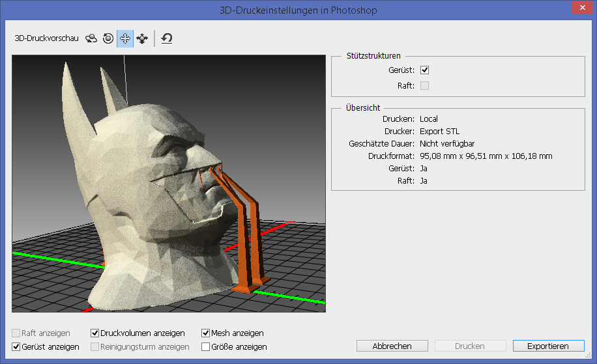Reset the 3D preview camera view
The image size is (597, 364).
coord(167,38)
